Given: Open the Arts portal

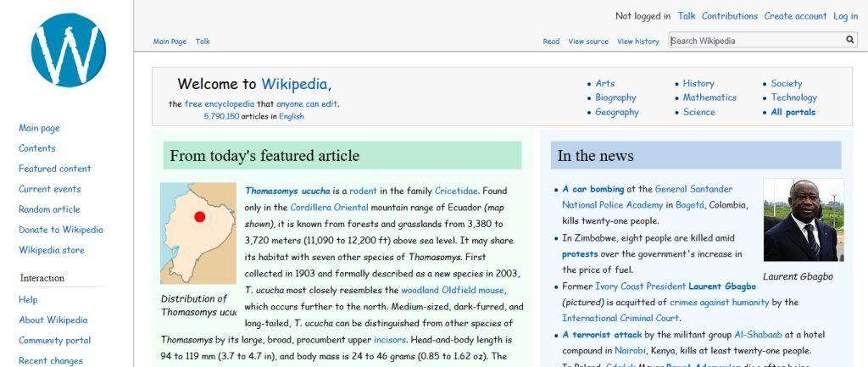Looking at the screenshot, I should pyautogui.click(x=604, y=84).
